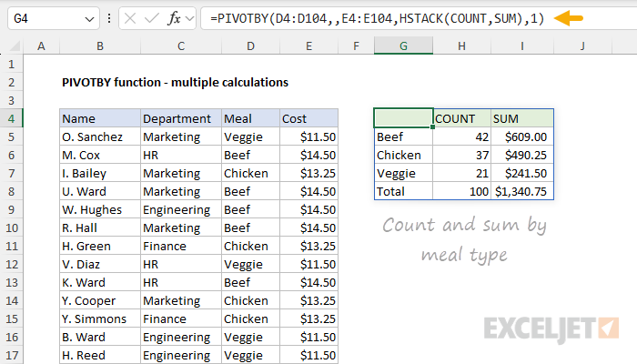The width and height of the screenshot is (637, 364).
Task: Click the 'Veggie' cell in O. Sanchez row
Action: [x=250, y=136]
